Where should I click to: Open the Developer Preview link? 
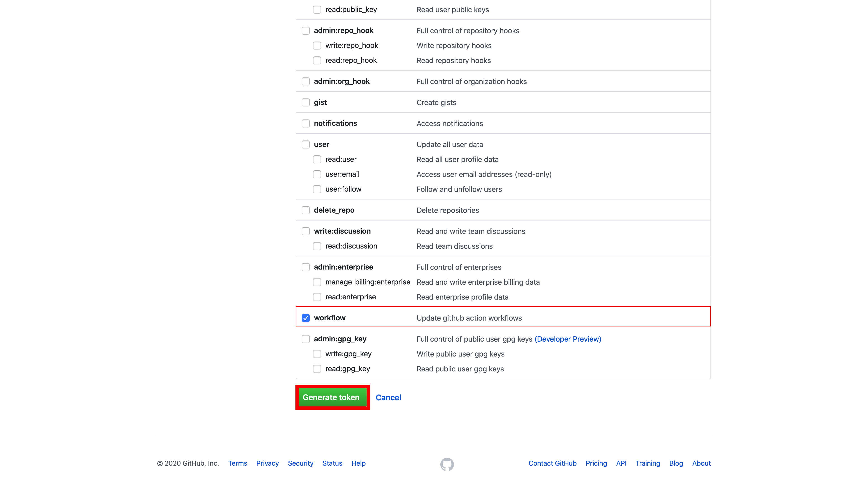pyautogui.click(x=568, y=339)
